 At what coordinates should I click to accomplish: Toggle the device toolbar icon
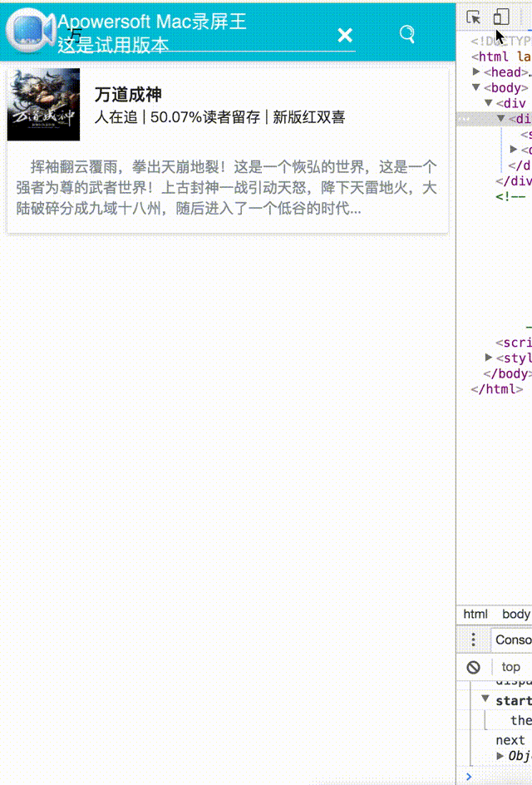[501, 17]
